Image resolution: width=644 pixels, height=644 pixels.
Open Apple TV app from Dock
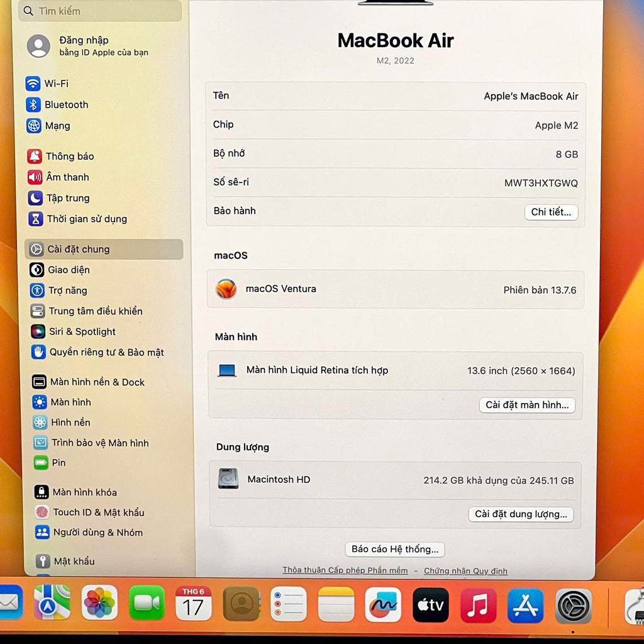tap(431, 605)
